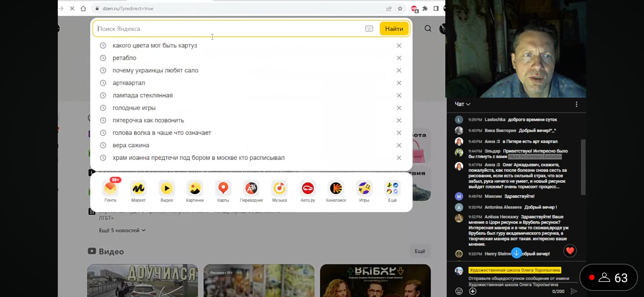Screen dimensions: 644x297
Task: Bookmark this page with the star icon
Action: point(400,9)
